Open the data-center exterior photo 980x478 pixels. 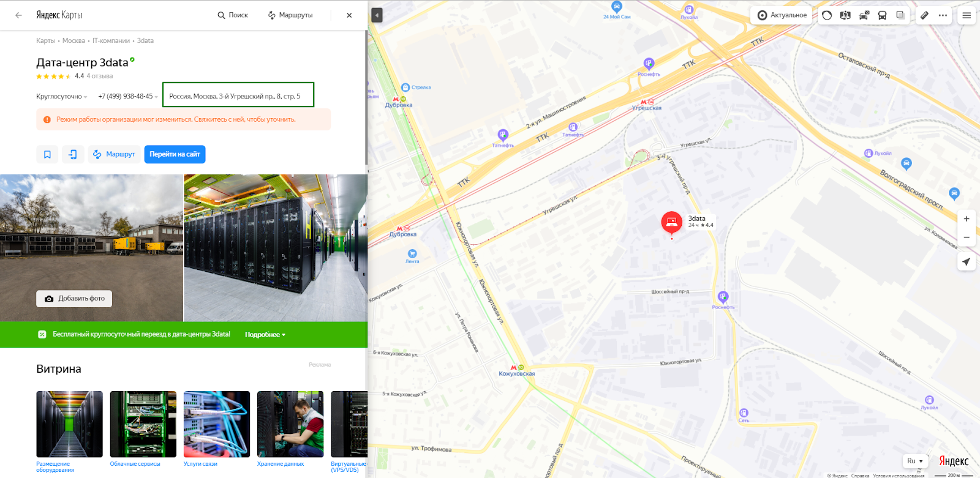[x=91, y=248]
